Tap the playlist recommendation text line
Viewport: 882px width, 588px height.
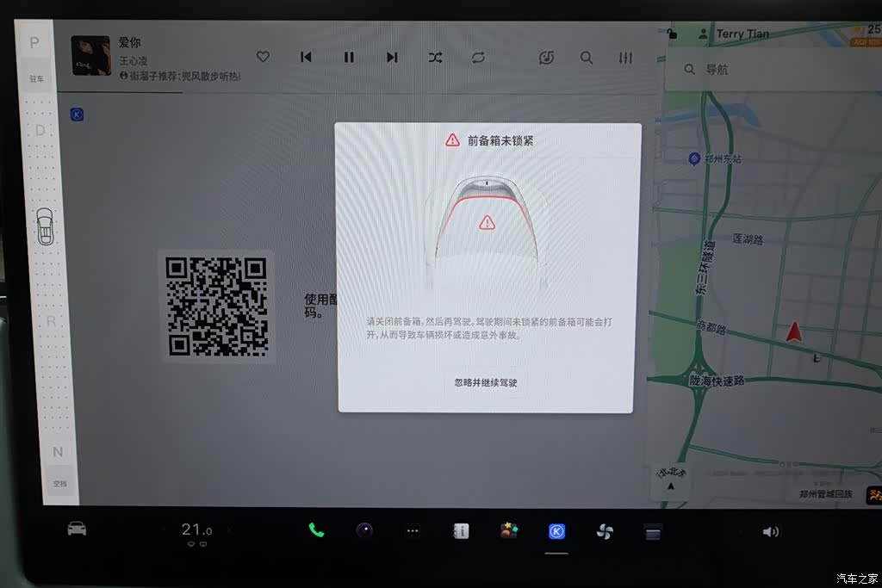(x=180, y=76)
